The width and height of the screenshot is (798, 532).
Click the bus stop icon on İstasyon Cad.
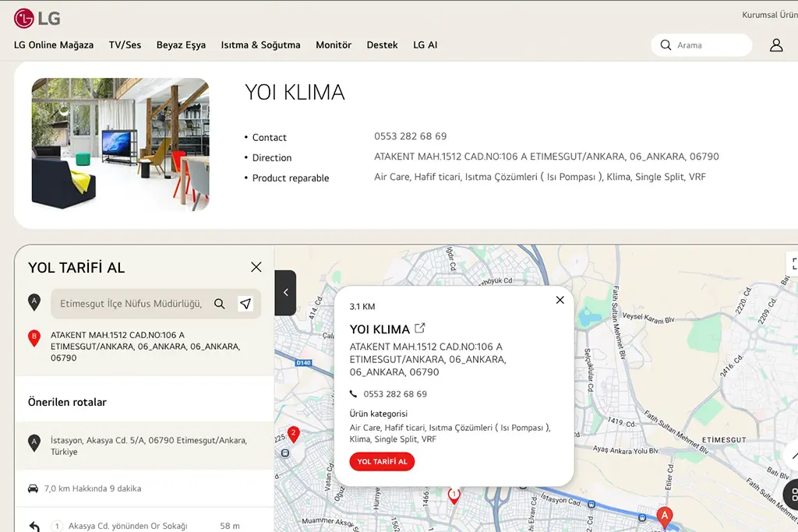[591, 505]
